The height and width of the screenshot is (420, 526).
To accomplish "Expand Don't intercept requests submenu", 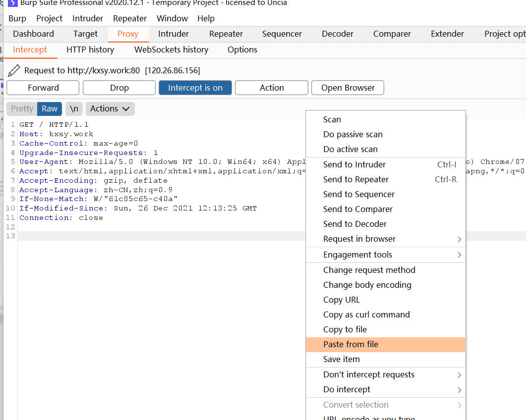I will click(x=385, y=374).
